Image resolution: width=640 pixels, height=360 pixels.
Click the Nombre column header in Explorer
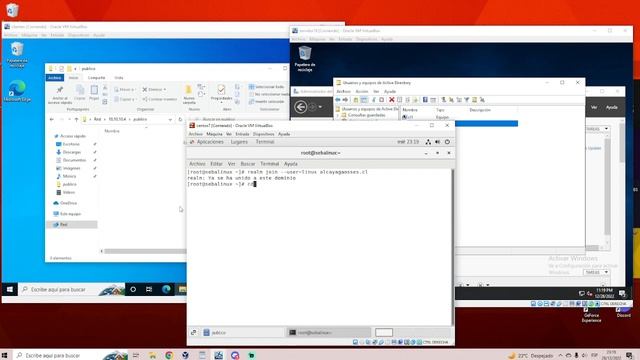[112, 131]
